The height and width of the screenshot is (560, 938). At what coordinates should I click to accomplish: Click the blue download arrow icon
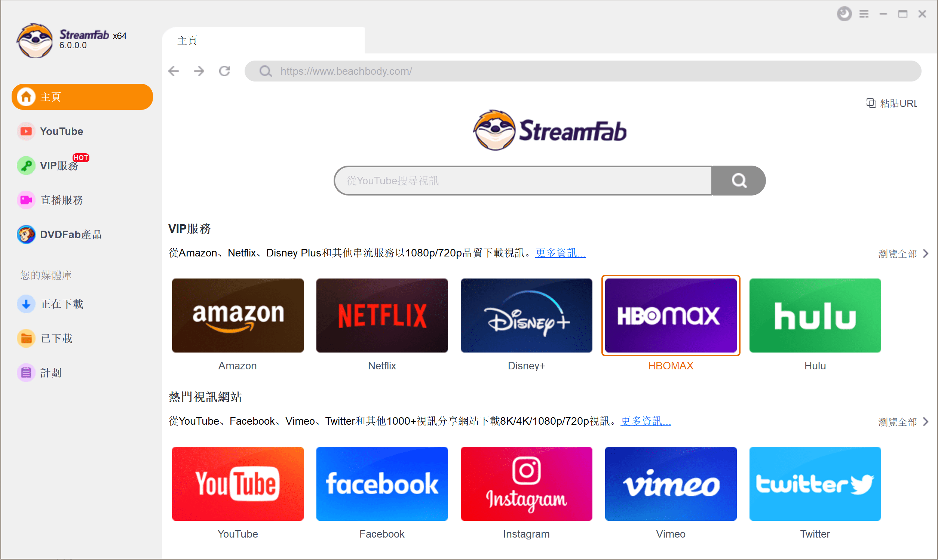(x=26, y=304)
